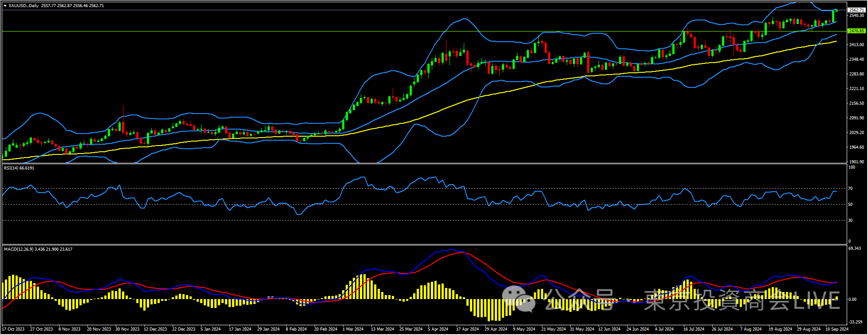Click price axis label 2091.90
The image size is (868, 335).
point(856,118)
